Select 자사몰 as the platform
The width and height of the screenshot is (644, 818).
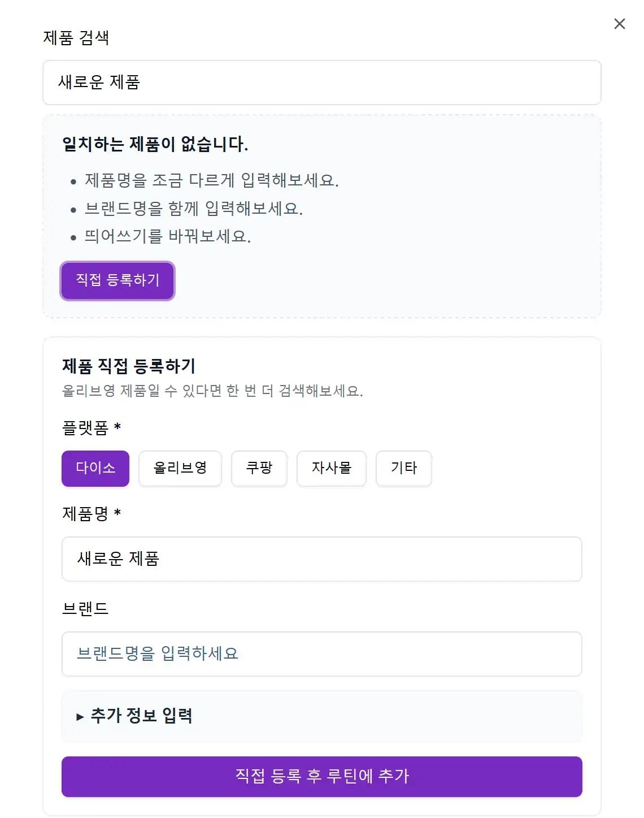(x=332, y=468)
